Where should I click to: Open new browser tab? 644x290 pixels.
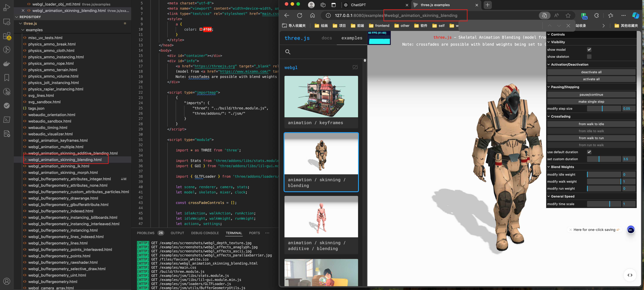point(487,5)
